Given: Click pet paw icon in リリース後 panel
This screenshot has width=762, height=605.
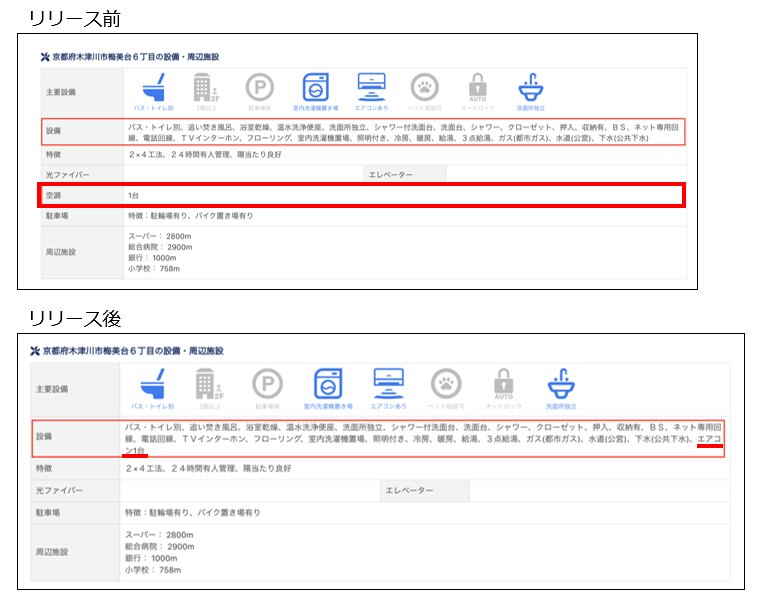Looking at the screenshot, I should click(x=446, y=384).
